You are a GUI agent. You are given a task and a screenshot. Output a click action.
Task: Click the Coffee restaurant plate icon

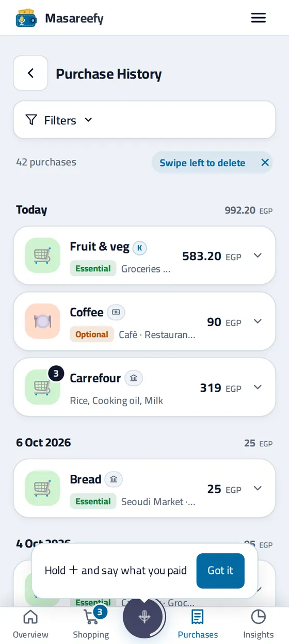click(x=42, y=321)
